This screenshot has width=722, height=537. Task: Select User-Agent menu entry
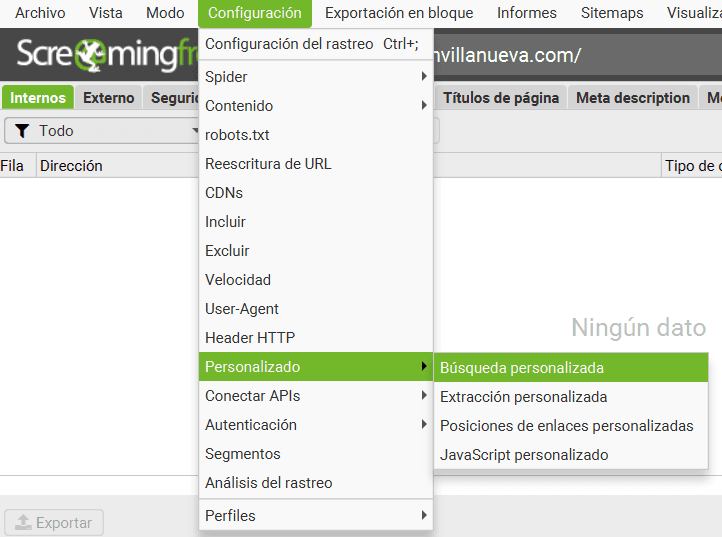242,309
